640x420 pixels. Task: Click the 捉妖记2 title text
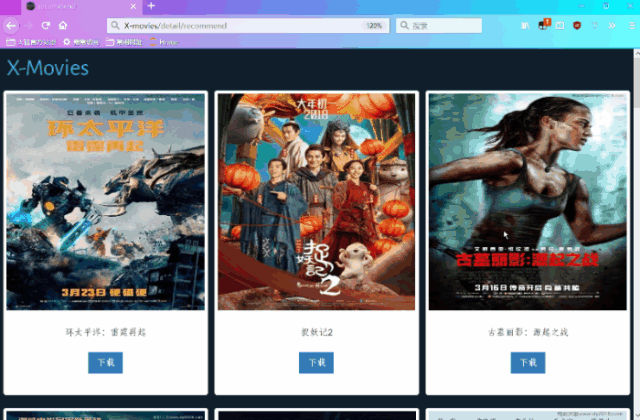pyautogui.click(x=317, y=332)
